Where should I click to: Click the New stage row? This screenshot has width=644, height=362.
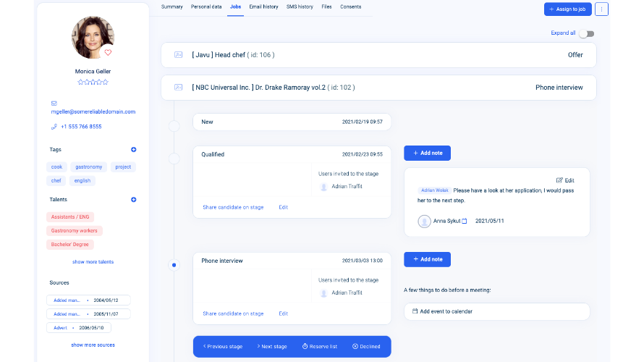coord(292,122)
